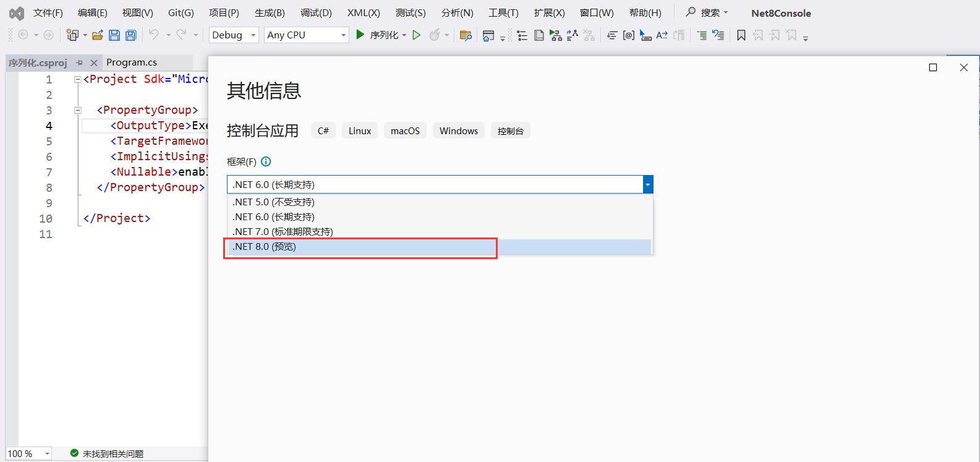Click the Save All icon

(x=130, y=35)
